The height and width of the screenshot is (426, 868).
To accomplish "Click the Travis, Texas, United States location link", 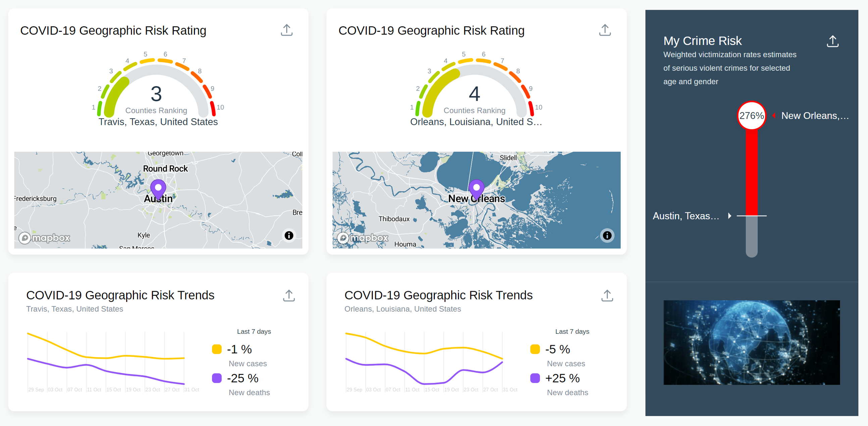I will click(x=158, y=122).
